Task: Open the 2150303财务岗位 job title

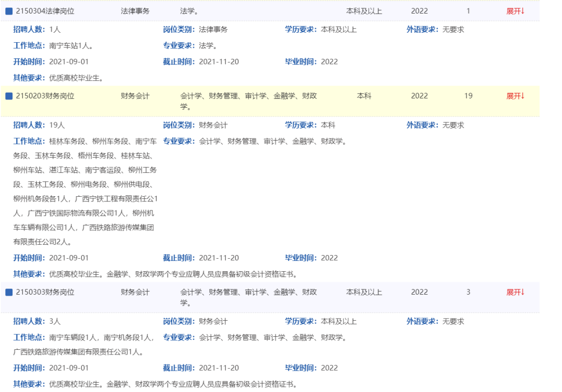Action: click(45, 292)
